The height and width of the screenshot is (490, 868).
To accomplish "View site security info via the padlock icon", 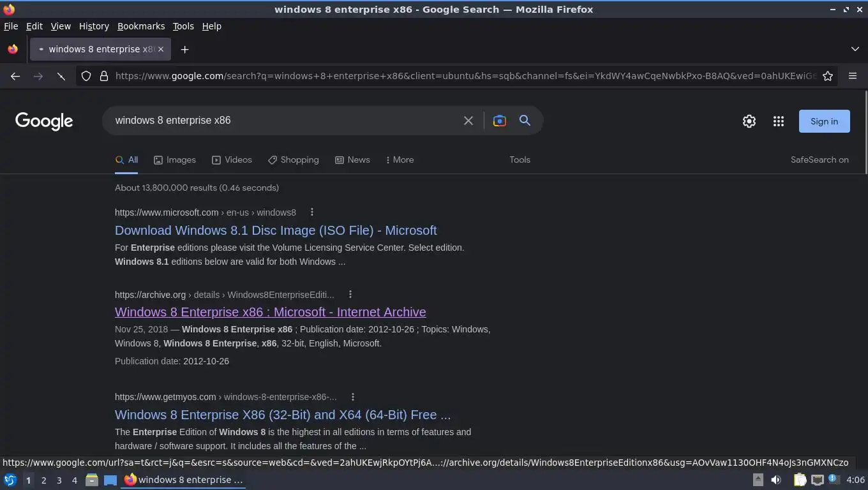I will (104, 76).
